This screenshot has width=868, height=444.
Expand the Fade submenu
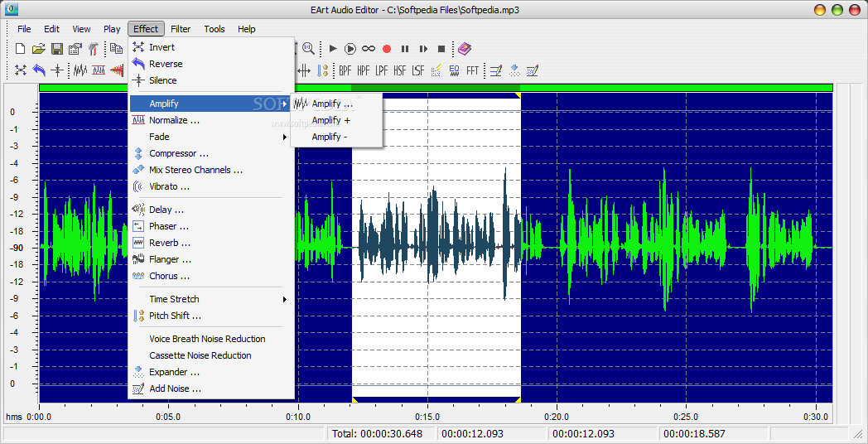tap(211, 137)
